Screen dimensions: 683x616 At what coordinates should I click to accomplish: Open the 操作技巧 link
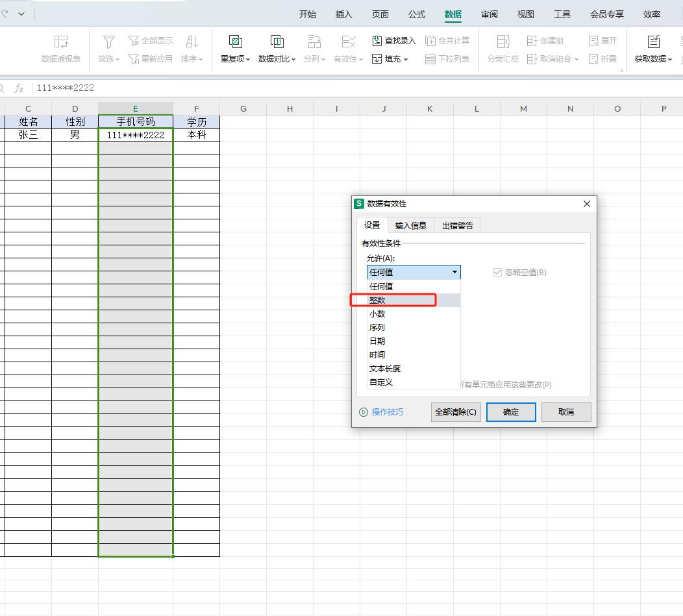coord(387,412)
